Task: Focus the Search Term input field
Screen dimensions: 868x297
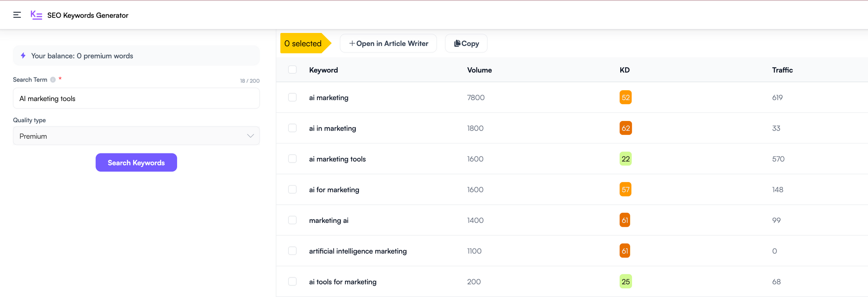Action: tap(136, 98)
